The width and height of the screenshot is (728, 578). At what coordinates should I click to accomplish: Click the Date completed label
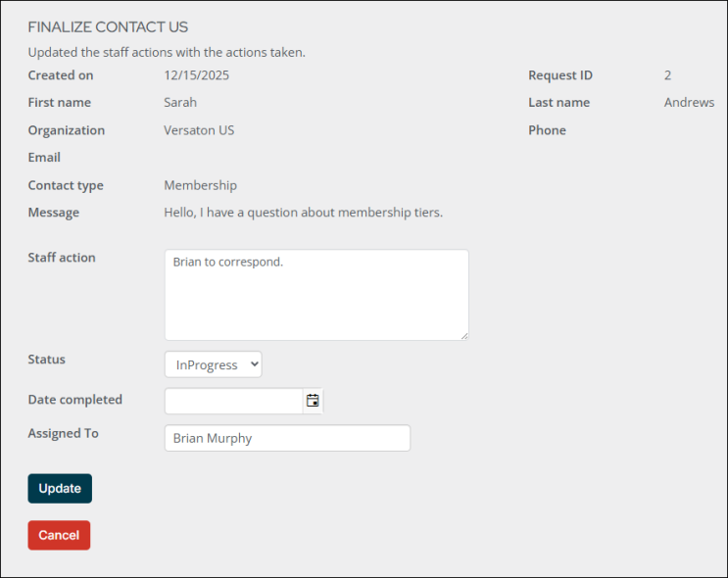(75, 400)
